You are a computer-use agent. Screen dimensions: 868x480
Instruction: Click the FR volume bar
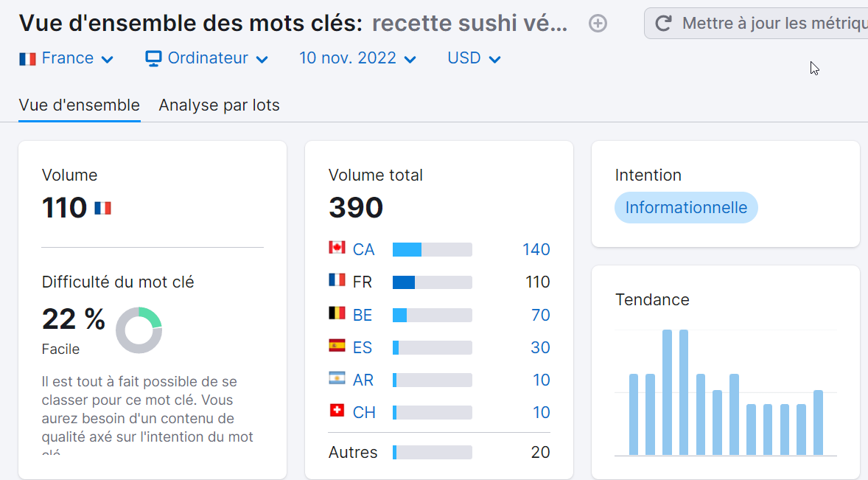point(404,282)
